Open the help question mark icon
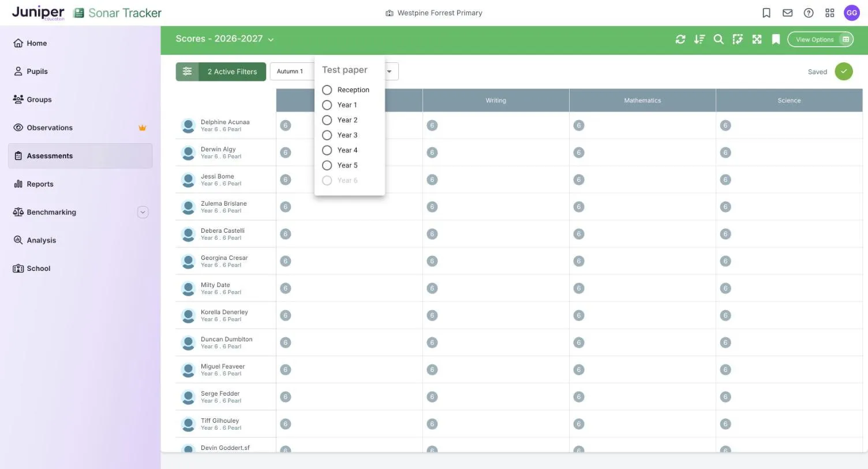Image resolution: width=868 pixels, height=469 pixels. 809,13
